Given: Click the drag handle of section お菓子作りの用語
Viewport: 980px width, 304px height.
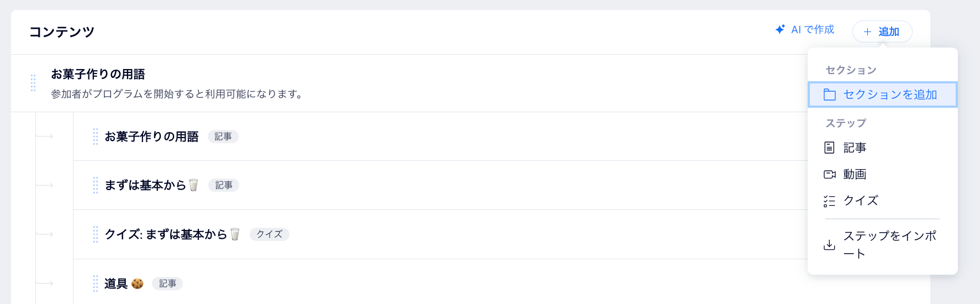Looking at the screenshot, I should [x=33, y=83].
